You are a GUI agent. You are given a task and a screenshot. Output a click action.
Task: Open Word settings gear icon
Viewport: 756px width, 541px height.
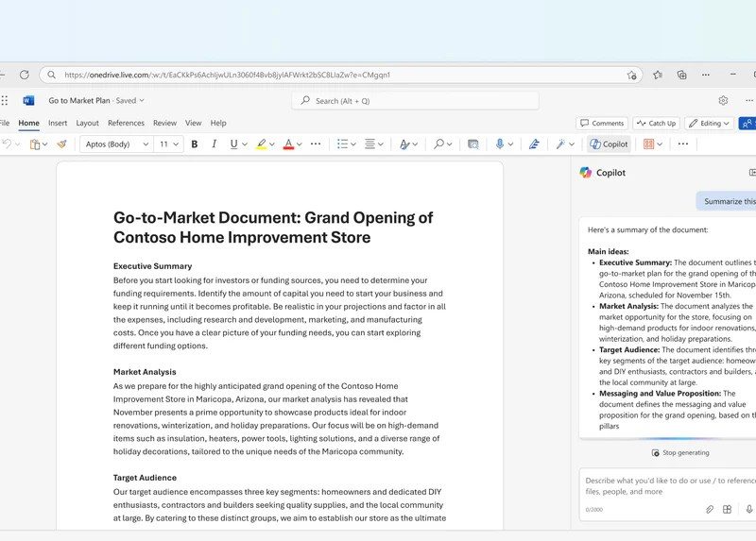(723, 100)
